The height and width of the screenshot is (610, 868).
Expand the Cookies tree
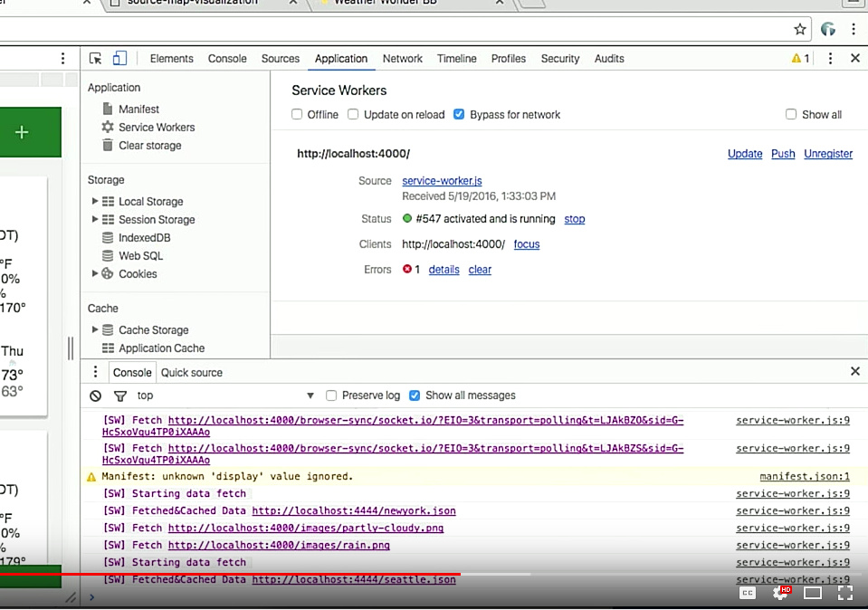point(95,273)
